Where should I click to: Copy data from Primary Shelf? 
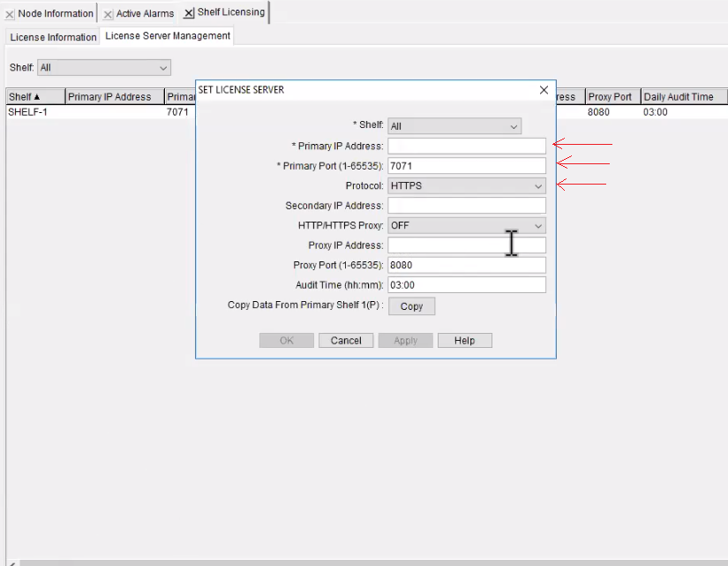(411, 306)
